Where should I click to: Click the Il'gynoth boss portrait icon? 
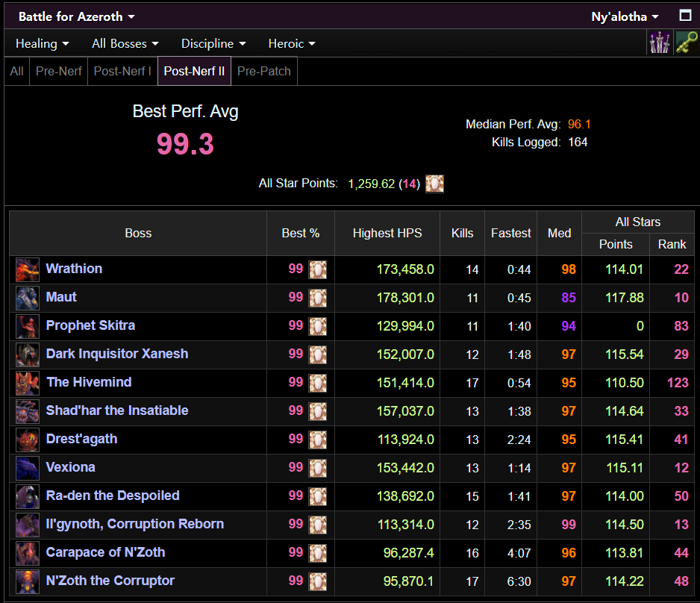point(27,525)
